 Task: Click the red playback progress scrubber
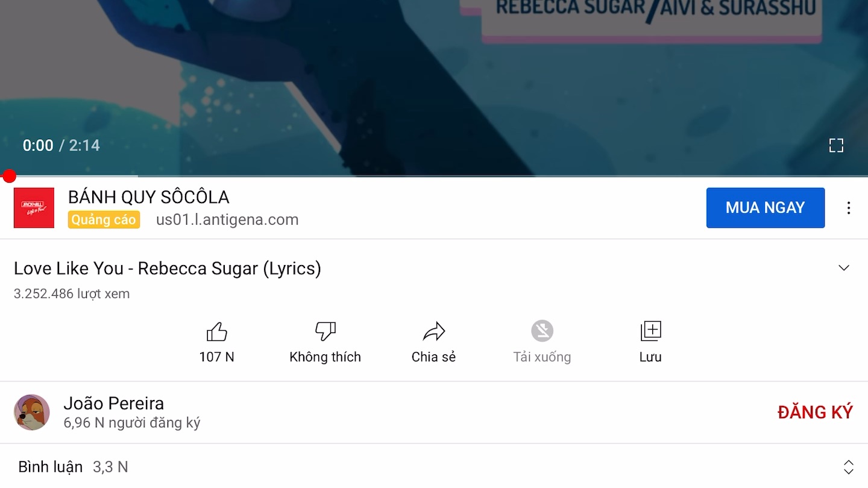9,176
